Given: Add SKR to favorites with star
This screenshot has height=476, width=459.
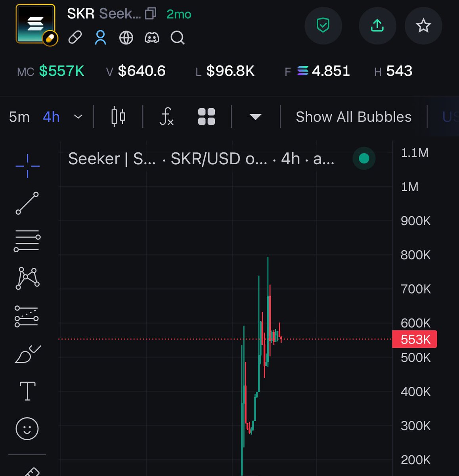Looking at the screenshot, I should pyautogui.click(x=423, y=26).
